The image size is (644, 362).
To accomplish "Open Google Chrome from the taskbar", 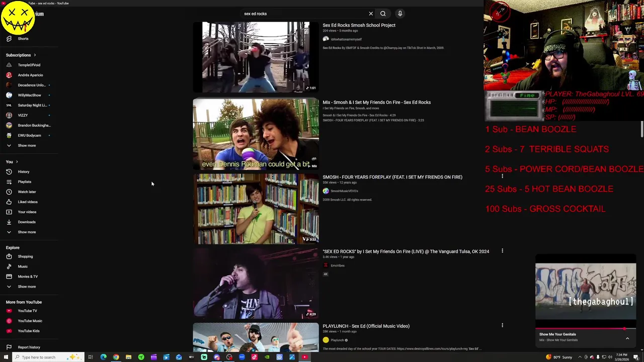I will 116,357.
